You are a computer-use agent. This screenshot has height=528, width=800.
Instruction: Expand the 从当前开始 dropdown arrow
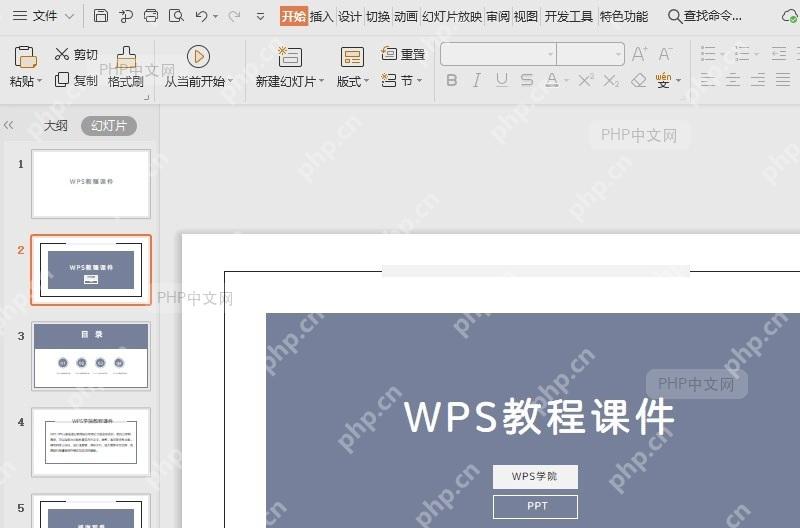click(x=231, y=81)
